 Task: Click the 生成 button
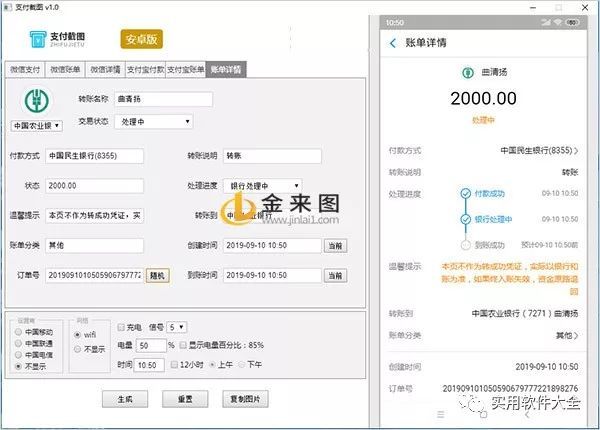tap(125, 399)
